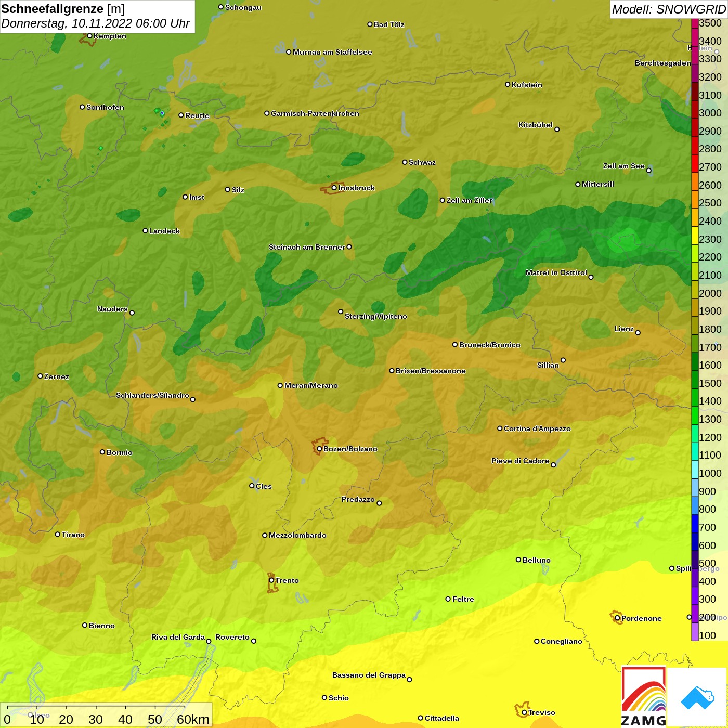Click the orange 2500 m legend swatch
728x728 pixels.
[695, 199]
